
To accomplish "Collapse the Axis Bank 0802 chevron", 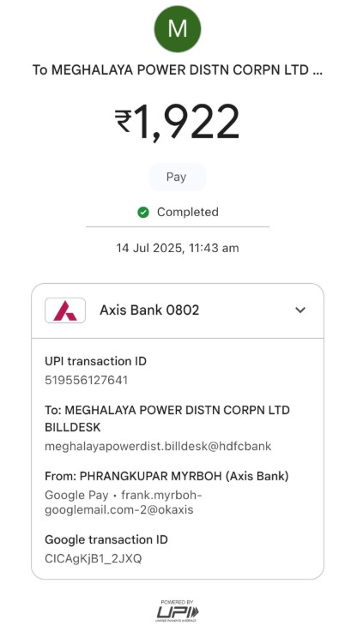I will point(300,310).
